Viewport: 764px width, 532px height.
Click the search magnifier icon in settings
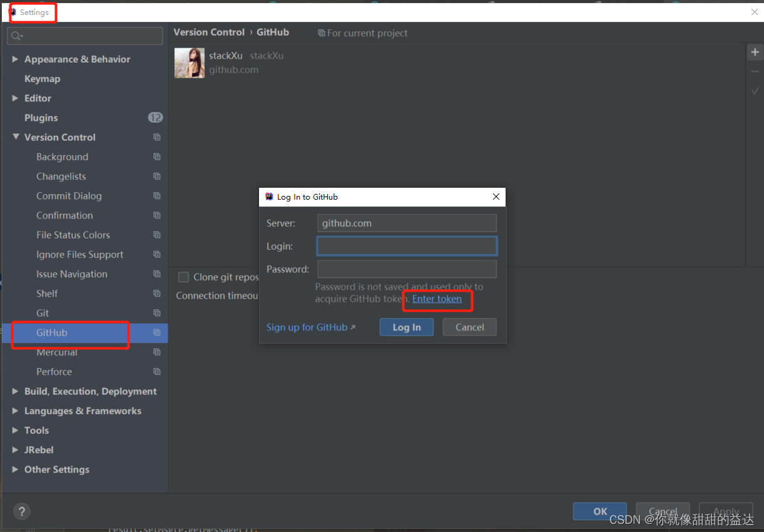point(16,36)
